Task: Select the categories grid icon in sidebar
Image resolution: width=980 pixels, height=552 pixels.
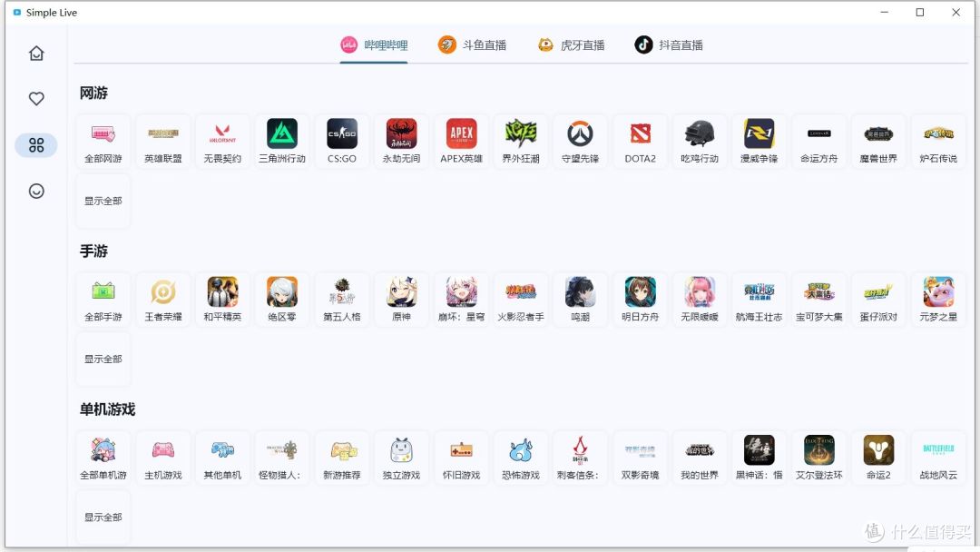Action: point(36,145)
